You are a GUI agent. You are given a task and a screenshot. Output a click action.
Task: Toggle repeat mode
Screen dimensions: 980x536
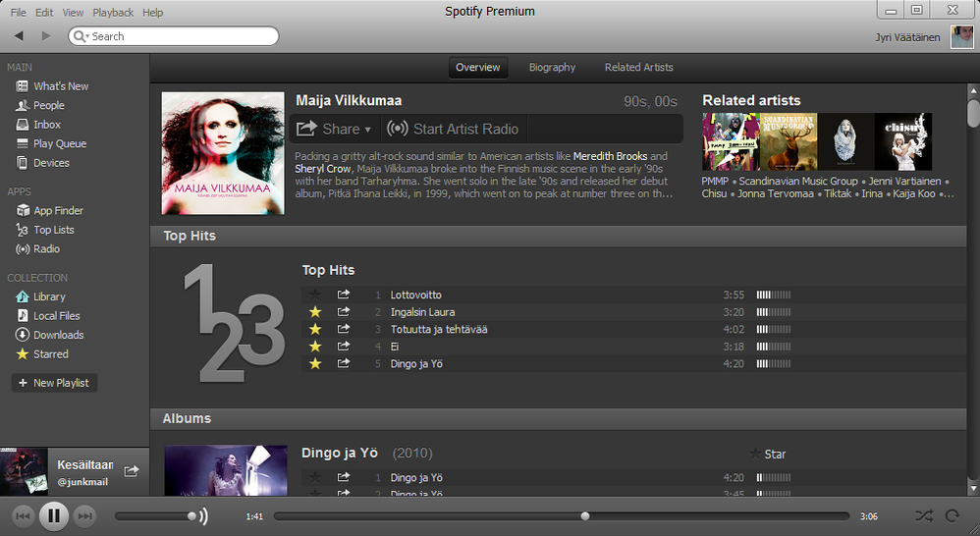point(952,516)
